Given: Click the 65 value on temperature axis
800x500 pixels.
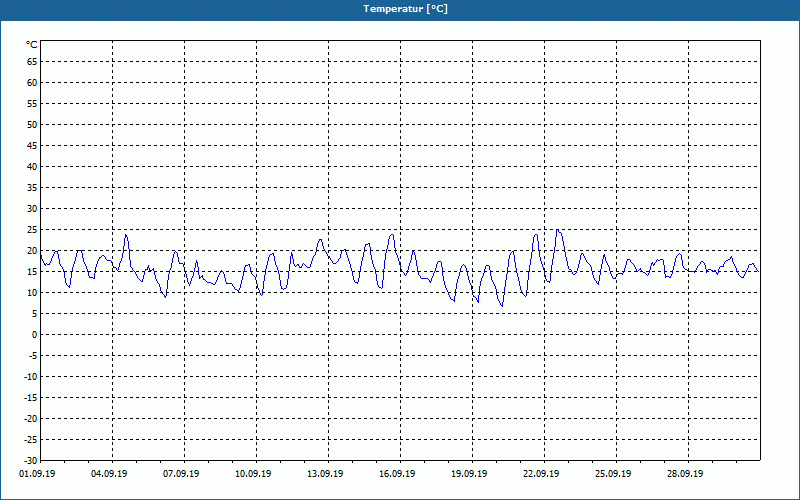Looking at the screenshot, I should 32,62.
